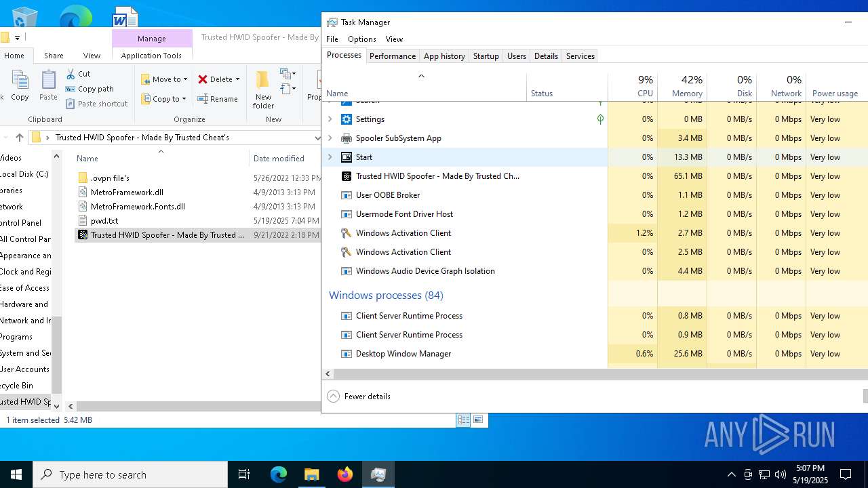Sort processes by Disk column

[x=732, y=86]
